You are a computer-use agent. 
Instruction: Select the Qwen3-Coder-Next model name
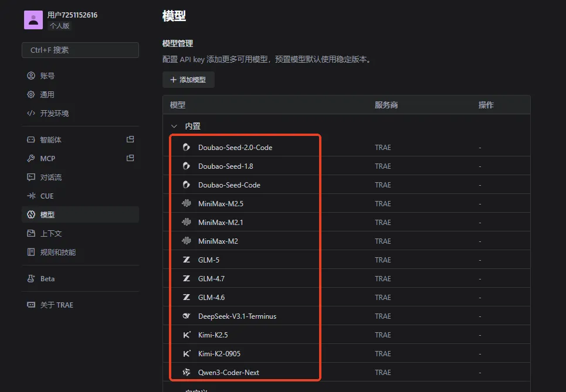[229, 373]
